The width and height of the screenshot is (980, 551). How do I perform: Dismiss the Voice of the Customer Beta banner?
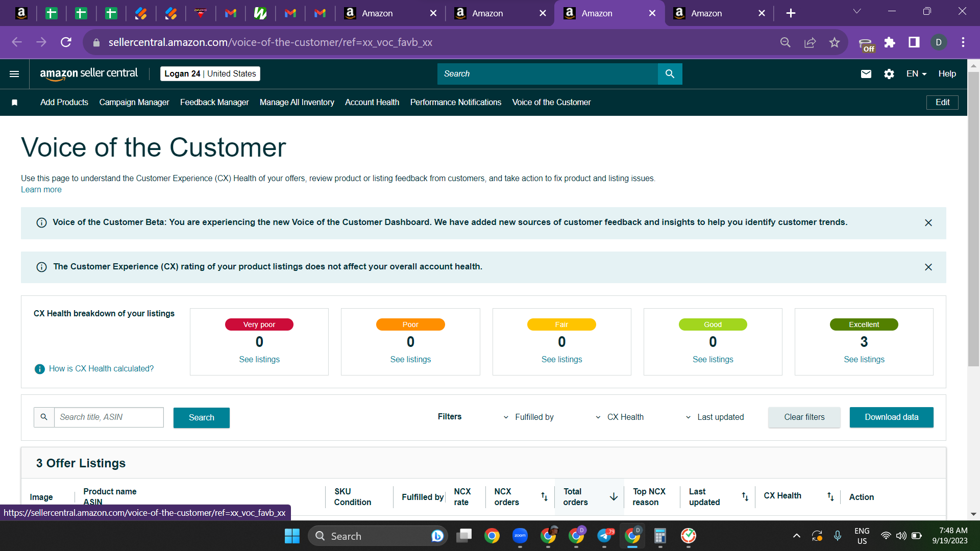pyautogui.click(x=928, y=223)
